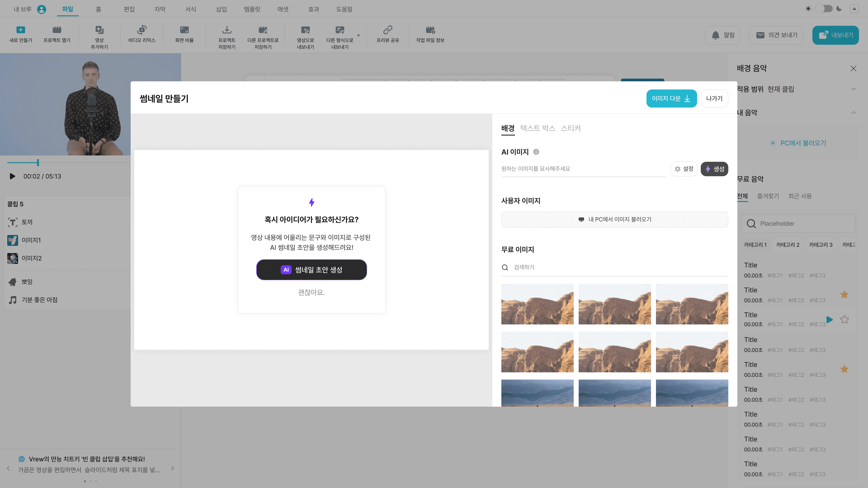Collapse the 내 음악 section chevron
Screen dimensions: 868x488
[853, 113]
